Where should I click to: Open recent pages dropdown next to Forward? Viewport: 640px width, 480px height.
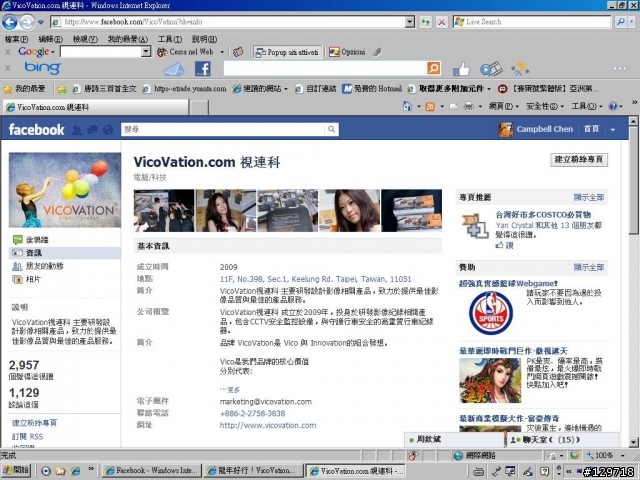coord(41,22)
